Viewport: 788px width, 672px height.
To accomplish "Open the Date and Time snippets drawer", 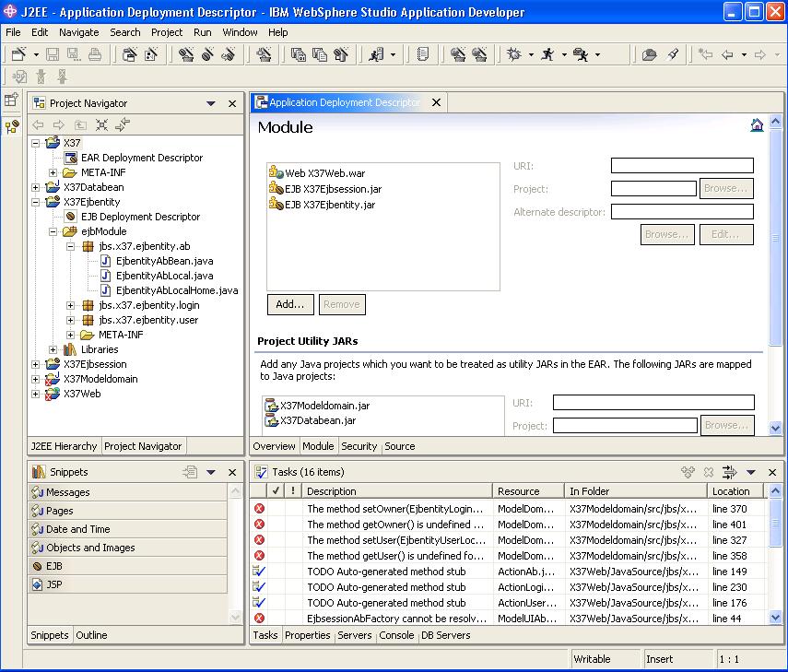I will pyautogui.click(x=128, y=529).
